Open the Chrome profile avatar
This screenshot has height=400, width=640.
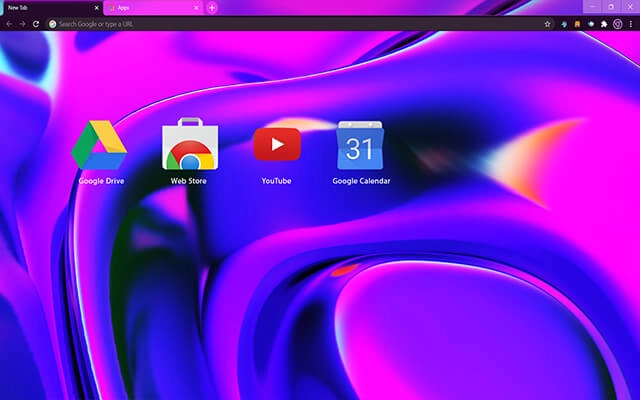pos(618,24)
